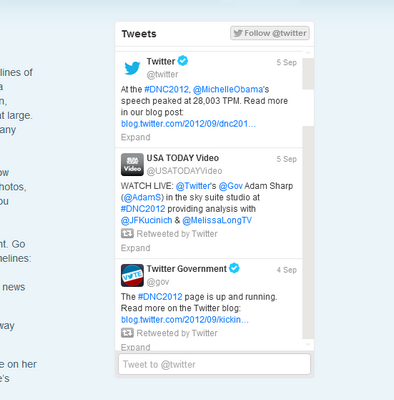Screen dimensions: 394x400
Task: Expand the Twitter tweet about Michelle Obama
Action: click(135, 137)
